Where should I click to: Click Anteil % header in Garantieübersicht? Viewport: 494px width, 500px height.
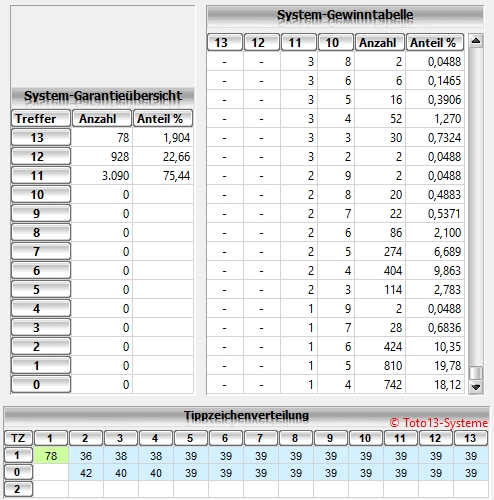click(163, 118)
